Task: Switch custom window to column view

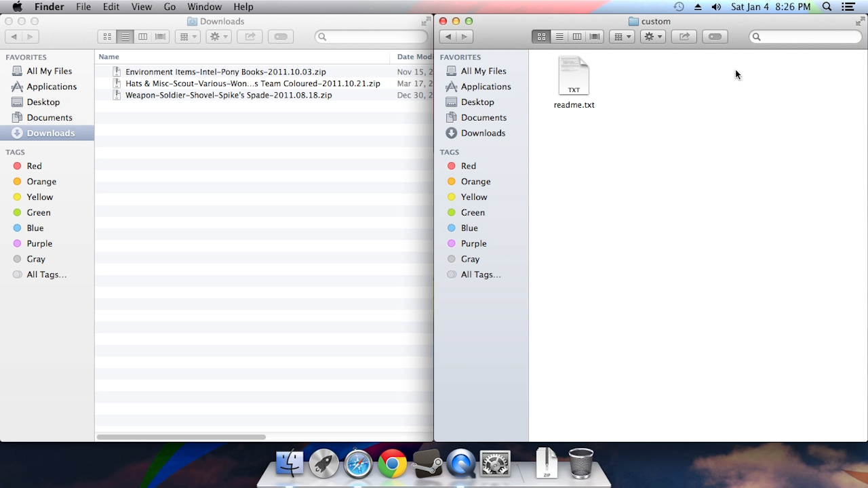Action: tap(577, 37)
